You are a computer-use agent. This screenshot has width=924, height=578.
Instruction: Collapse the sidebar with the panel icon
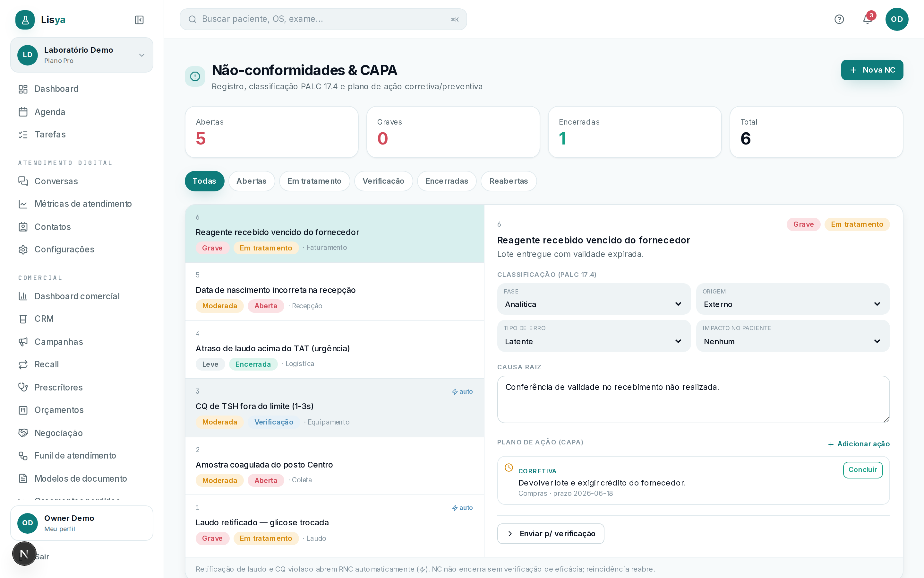[139, 20]
